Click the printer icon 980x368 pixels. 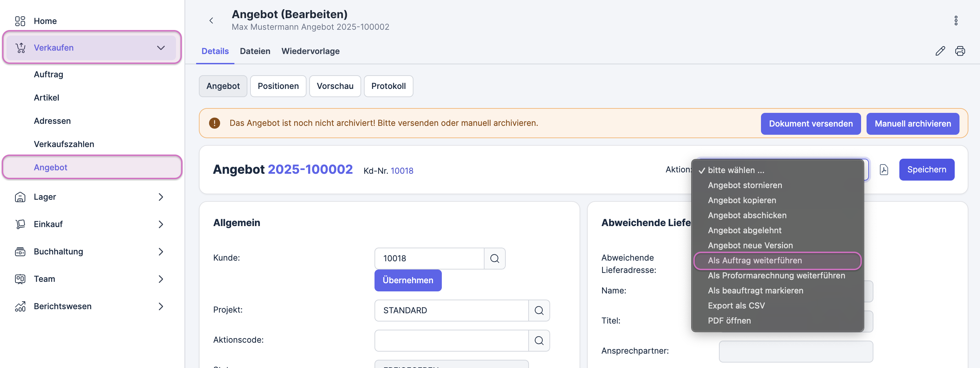coord(959,51)
